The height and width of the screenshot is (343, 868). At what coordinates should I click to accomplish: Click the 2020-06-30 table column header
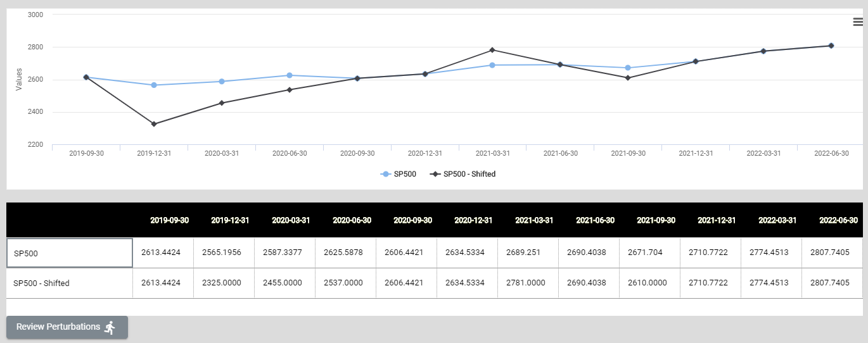pos(352,220)
